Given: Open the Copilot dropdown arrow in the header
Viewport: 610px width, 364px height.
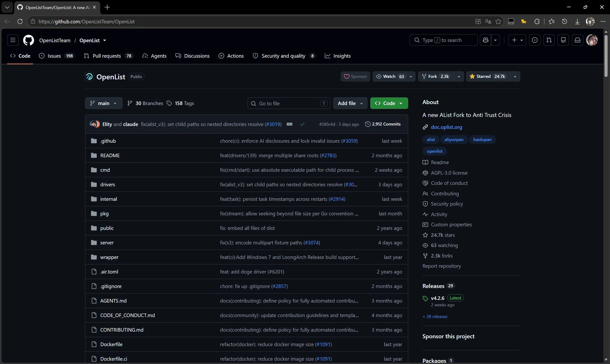Looking at the screenshot, I should (x=495, y=40).
